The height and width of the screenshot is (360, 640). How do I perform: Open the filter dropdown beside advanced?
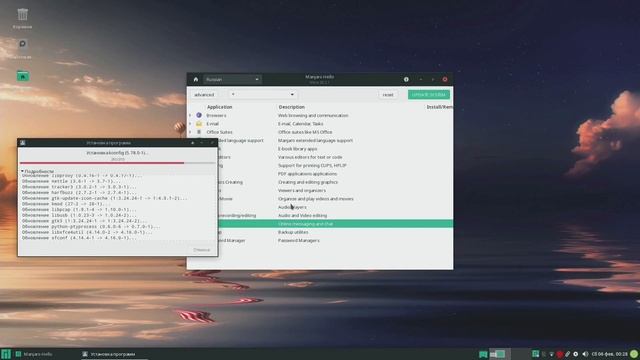point(262,95)
